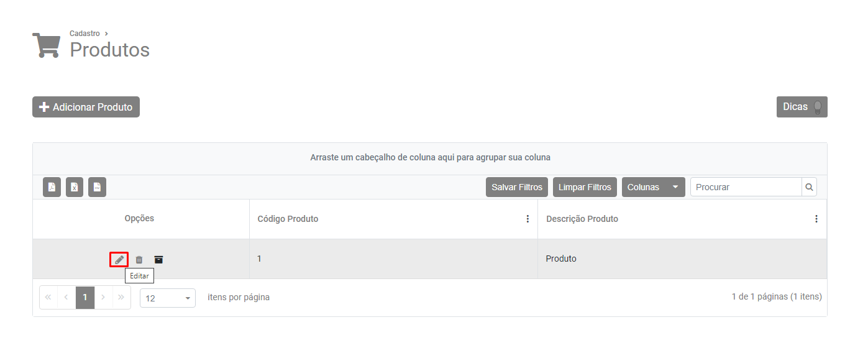This screenshot has height=358, width=868.
Task: Open the Código Produto column menu
Action: pos(528,219)
